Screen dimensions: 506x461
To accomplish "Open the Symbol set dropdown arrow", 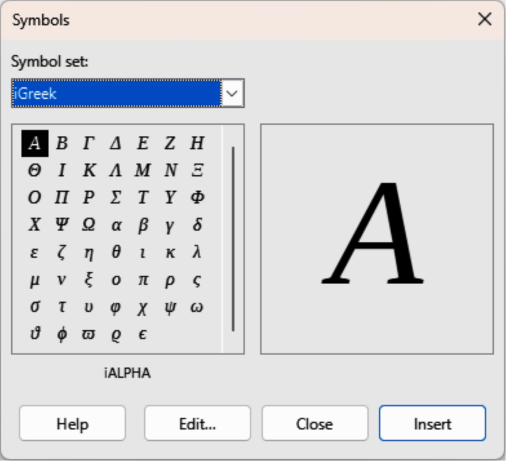I will point(232,93).
